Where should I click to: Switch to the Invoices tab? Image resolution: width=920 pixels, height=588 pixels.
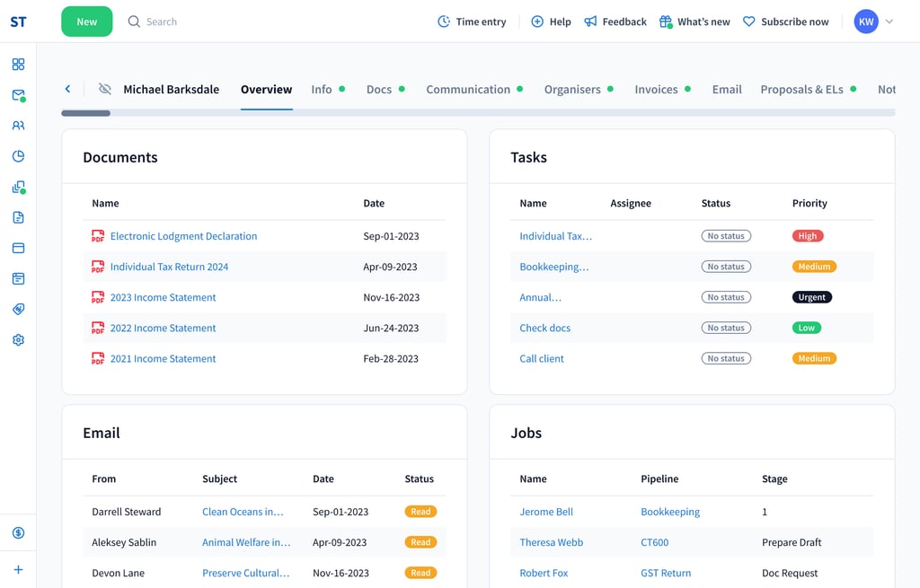click(x=656, y=89)
